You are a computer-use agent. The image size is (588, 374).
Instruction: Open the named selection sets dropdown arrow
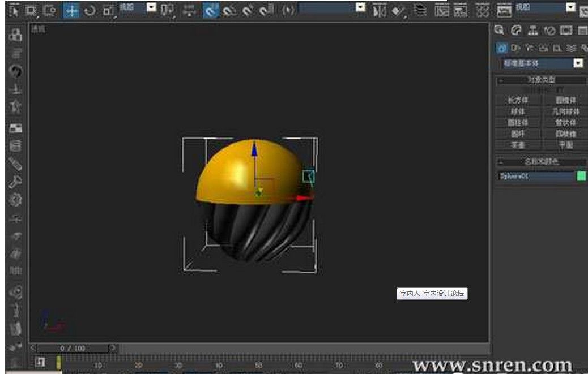pyautogui.click(x=360, y=7)
